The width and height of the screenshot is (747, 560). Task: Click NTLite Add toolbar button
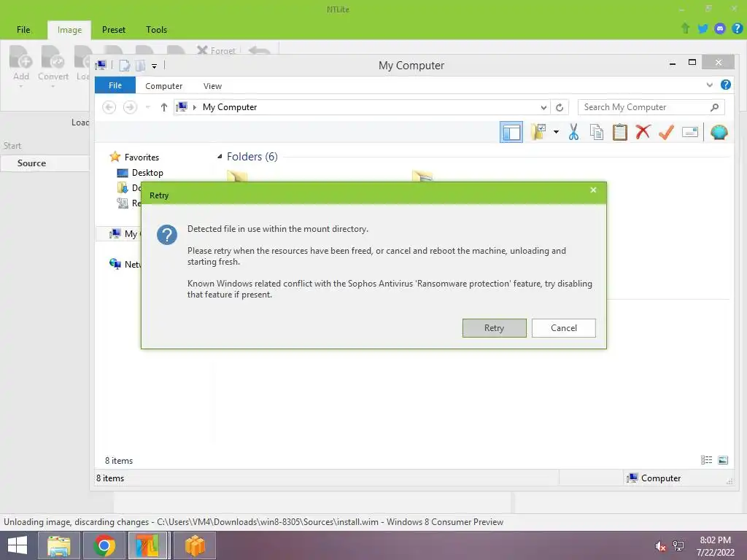click(x=21, y=66)
